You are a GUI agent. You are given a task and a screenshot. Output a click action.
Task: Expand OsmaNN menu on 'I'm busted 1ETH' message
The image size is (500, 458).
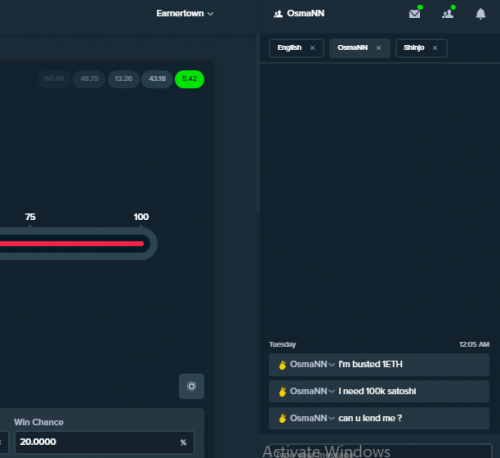coord(332,365)
